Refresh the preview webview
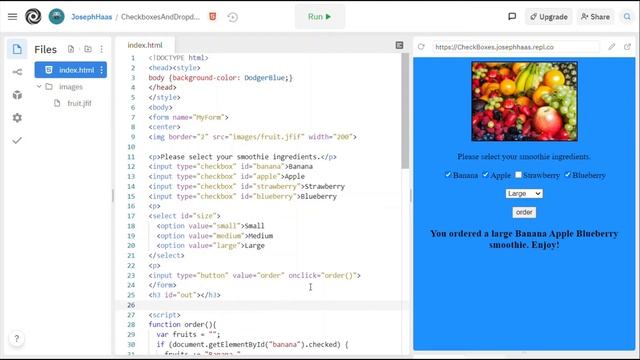 421,47
